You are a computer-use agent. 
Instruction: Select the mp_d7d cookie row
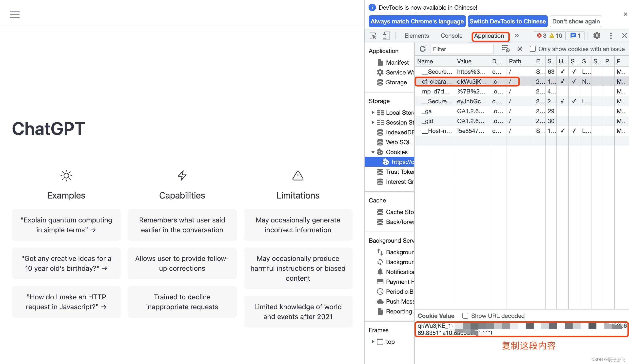pyautogui.click(x=522, y=91)
